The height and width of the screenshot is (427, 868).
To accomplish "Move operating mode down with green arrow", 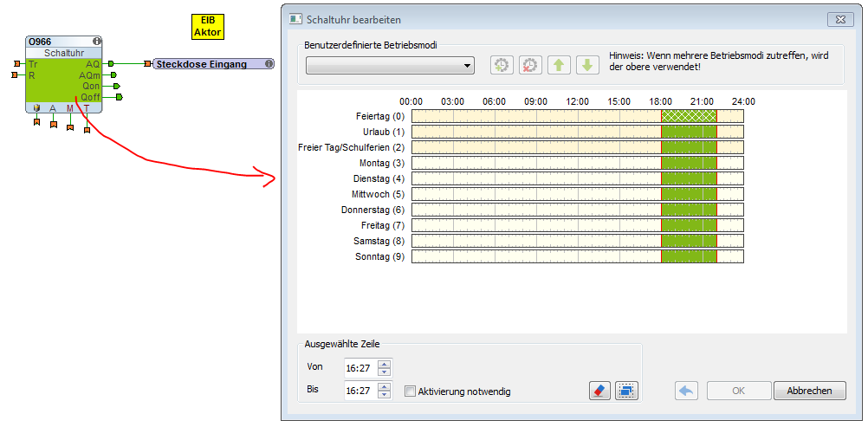I will 587,65.
